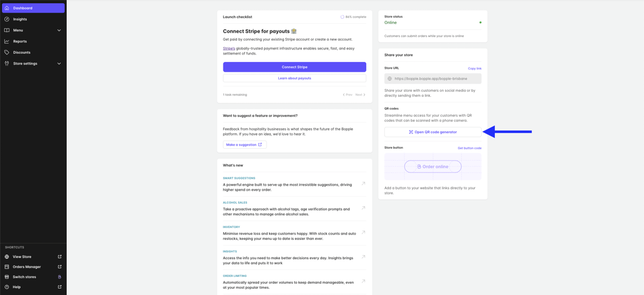This screenshot has width=644, height=295.
Task: Click Get button code link
Action: click(x=469, y=148)
